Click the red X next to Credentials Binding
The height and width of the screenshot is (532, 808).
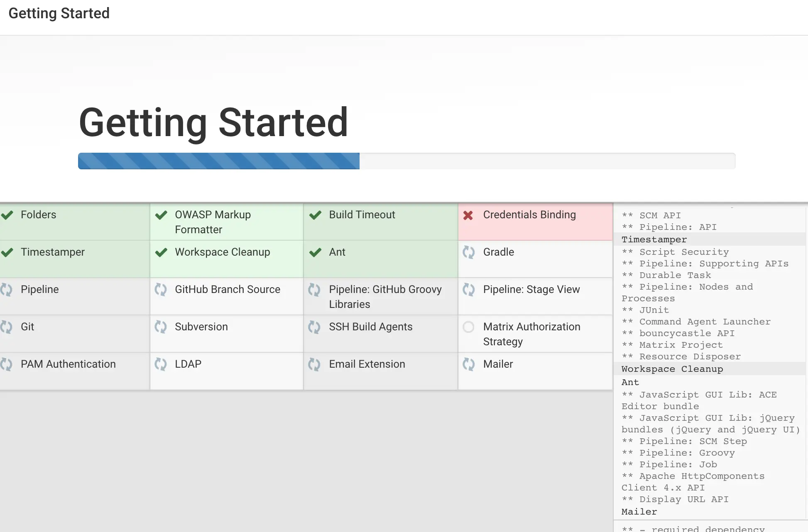pos(468,215)
